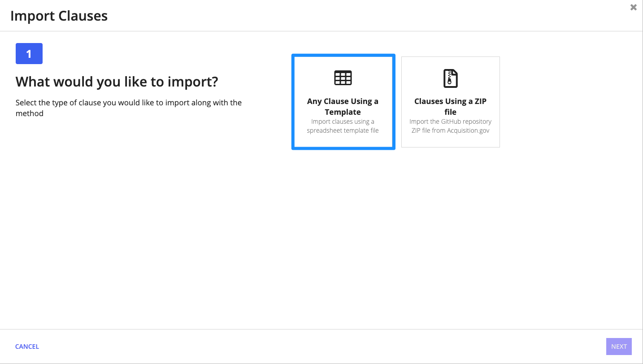Click the Import Clauses dialog title

59,16
